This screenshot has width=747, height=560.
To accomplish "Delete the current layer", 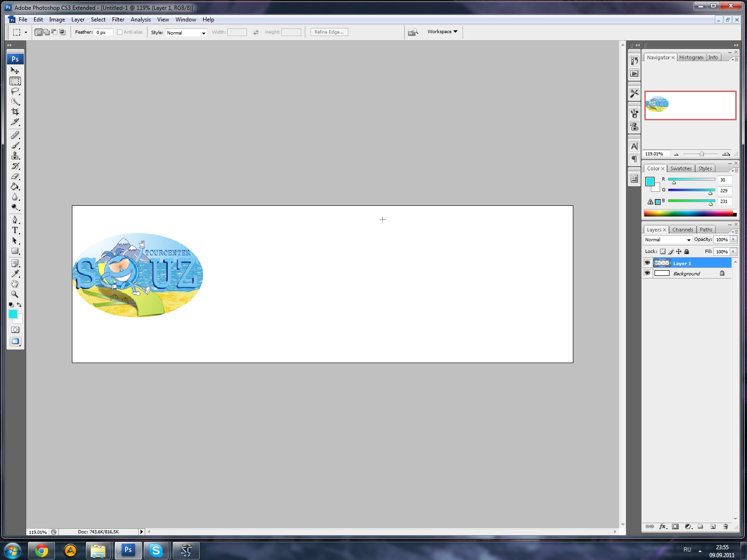I will point(726,526).
